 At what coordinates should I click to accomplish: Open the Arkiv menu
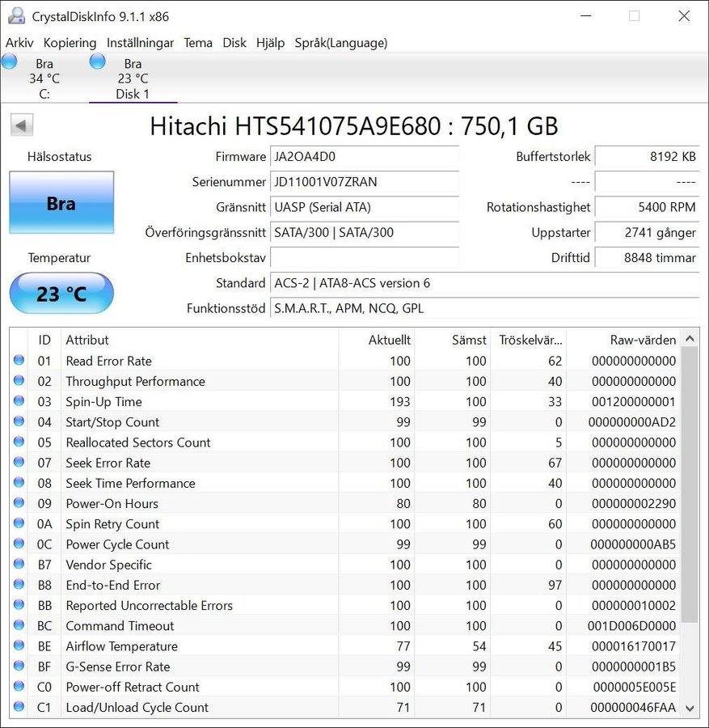(x=19, y=43)
